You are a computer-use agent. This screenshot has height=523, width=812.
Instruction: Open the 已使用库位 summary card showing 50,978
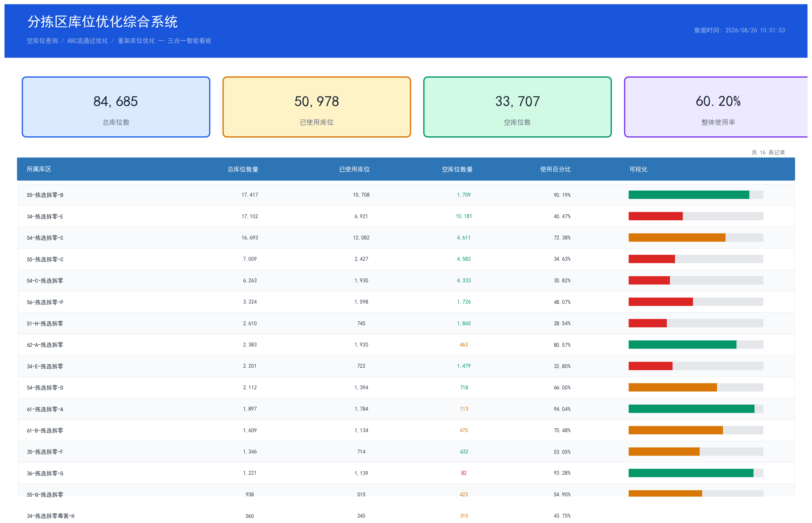(x=317, y=107)
